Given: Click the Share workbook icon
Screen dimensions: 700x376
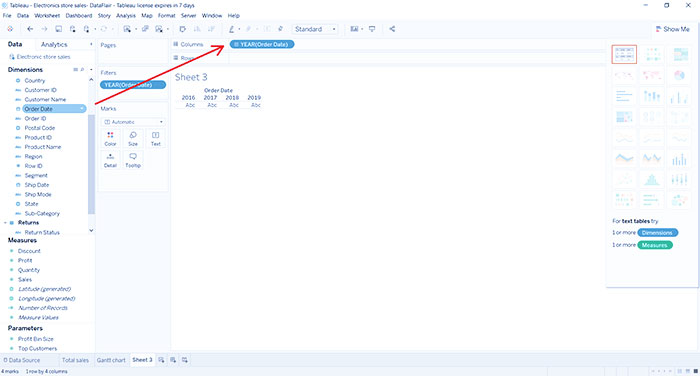Looking at the screenshot, I should (392, 29).
